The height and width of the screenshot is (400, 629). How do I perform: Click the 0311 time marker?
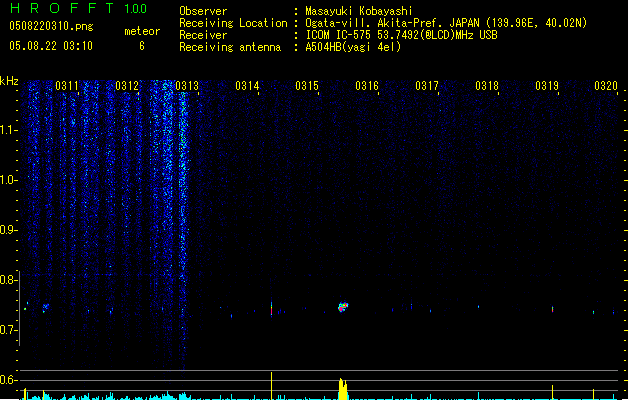67,86
